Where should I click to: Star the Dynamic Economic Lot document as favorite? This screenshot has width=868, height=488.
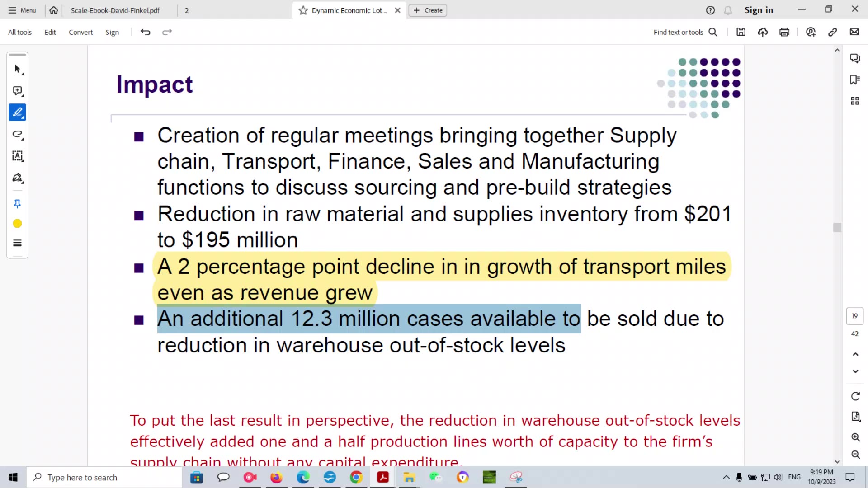point(302,10)
